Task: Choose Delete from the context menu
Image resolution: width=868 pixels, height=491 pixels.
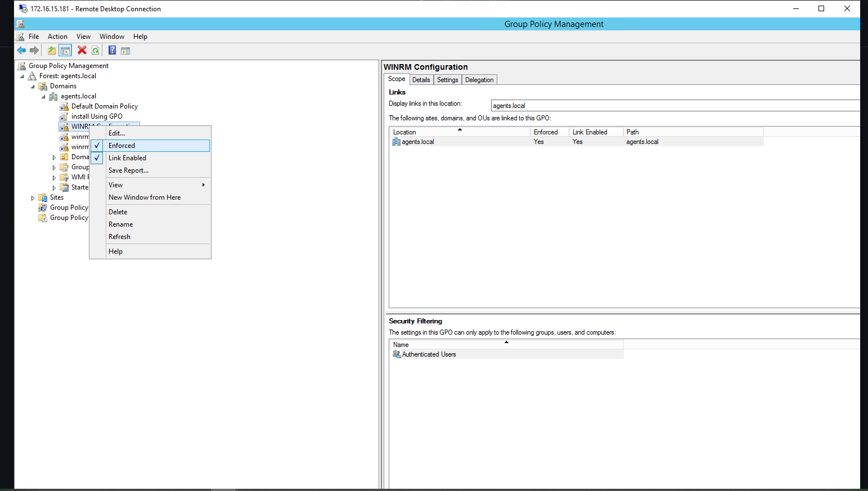Action: coord(150,212)
